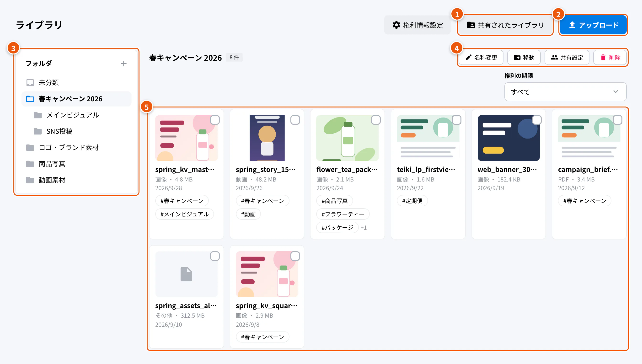Click the pencil icon for 名称変更
This screenshot has height=364, width=642.
(468, 58)
